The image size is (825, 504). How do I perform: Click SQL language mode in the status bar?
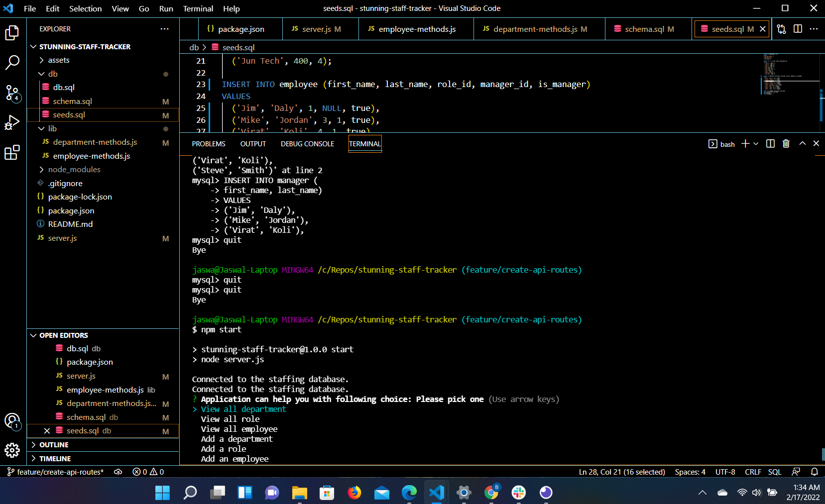pyautogui.click(x=775, y=472)
